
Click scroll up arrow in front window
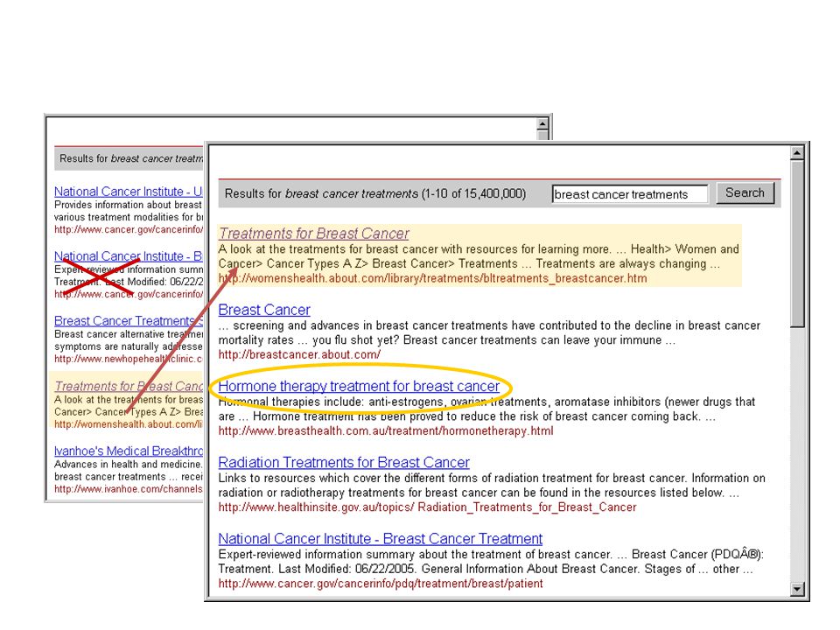[797, 152]
